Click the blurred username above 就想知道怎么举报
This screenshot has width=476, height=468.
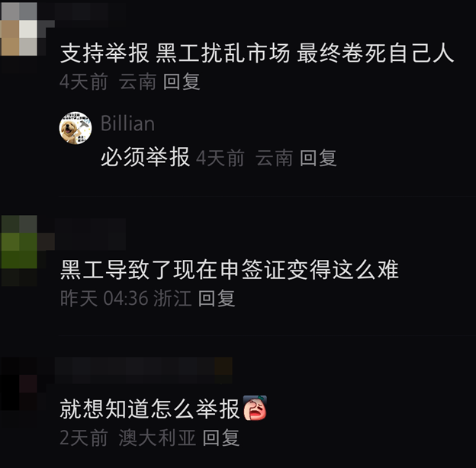143,370
